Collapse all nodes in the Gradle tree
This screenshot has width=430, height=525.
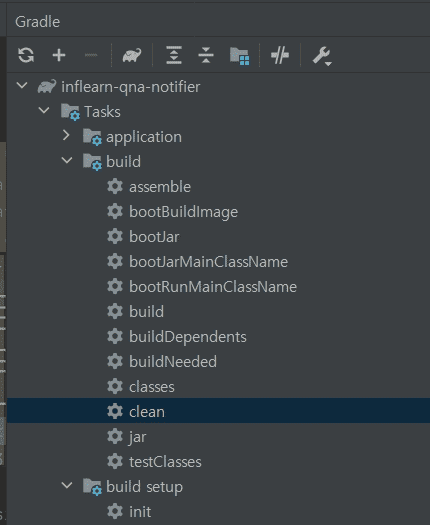pos(206,55)
